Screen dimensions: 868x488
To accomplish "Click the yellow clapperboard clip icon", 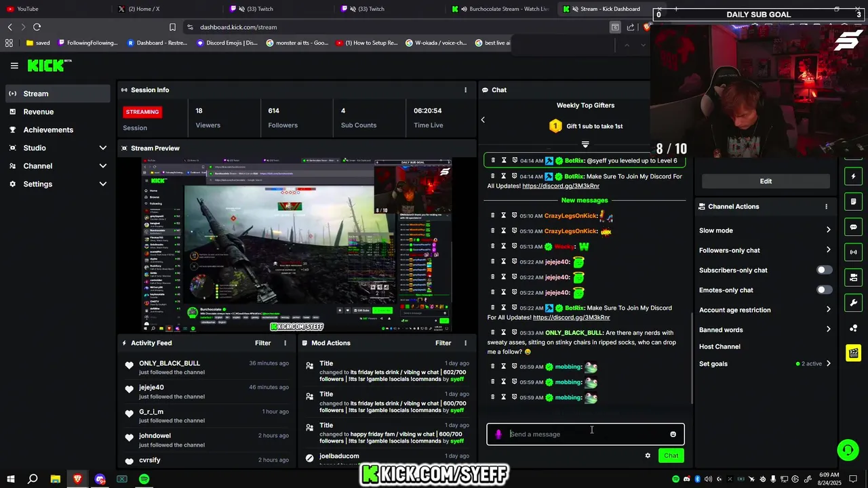I will click(854, 353).
